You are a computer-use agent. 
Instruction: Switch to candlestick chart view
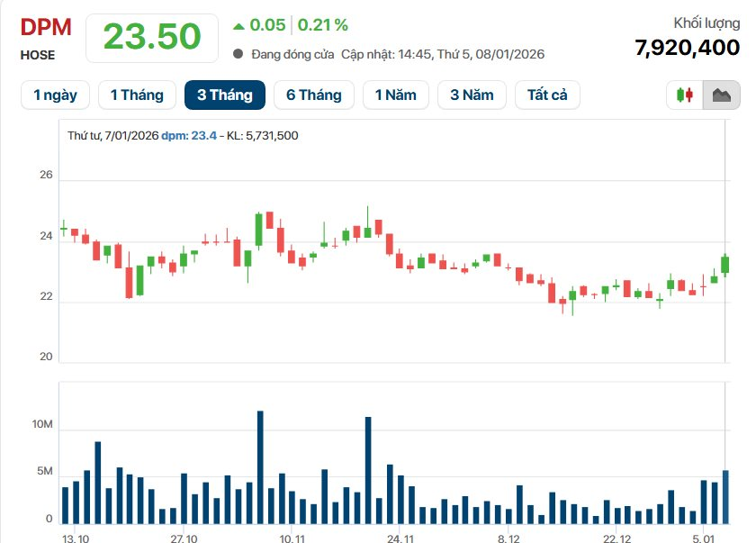pos(687,95)
